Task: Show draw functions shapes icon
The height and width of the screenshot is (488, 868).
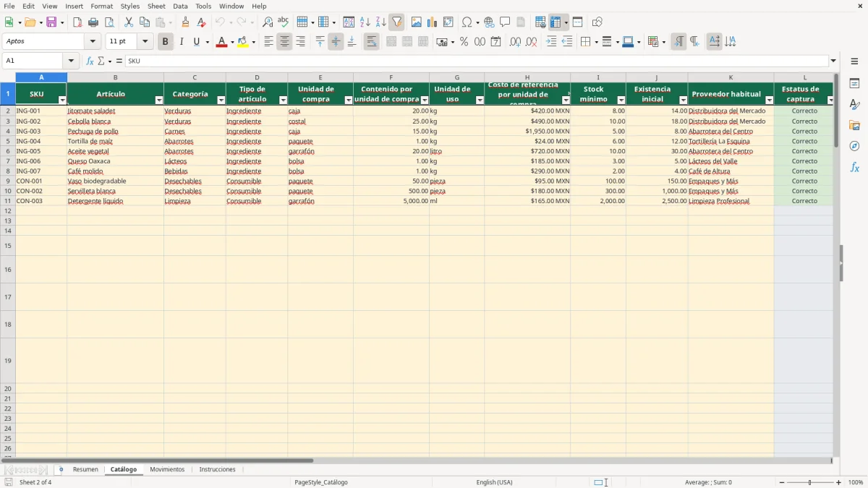Action: pyautogui.click(x=597, y=22)
